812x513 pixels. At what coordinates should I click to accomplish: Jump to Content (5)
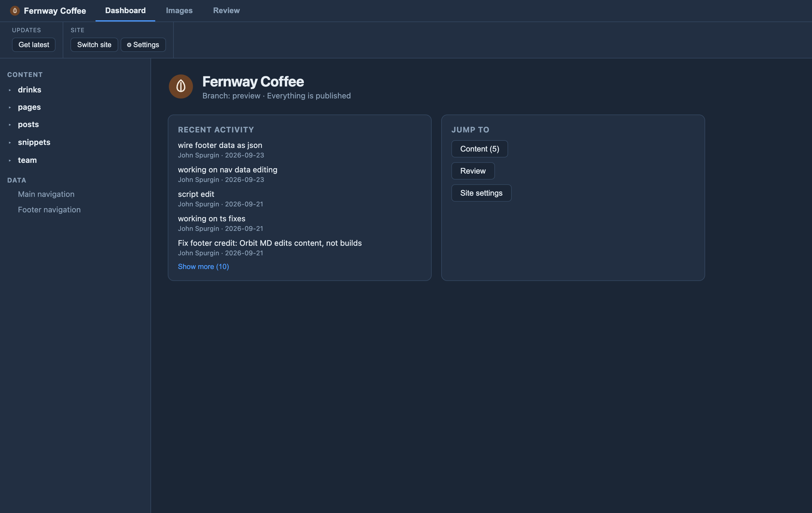479,149
